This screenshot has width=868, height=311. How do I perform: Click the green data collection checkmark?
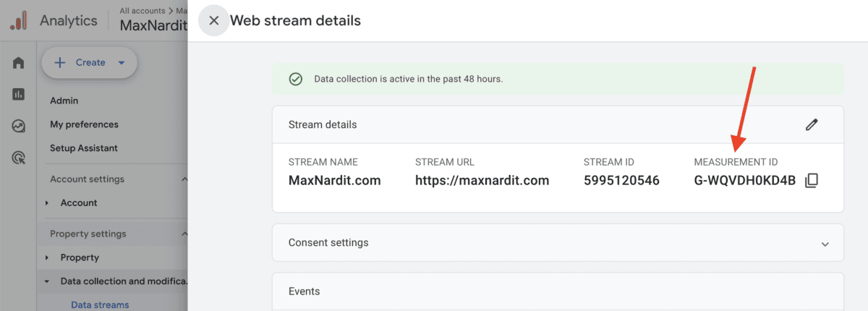click(295, 79)
